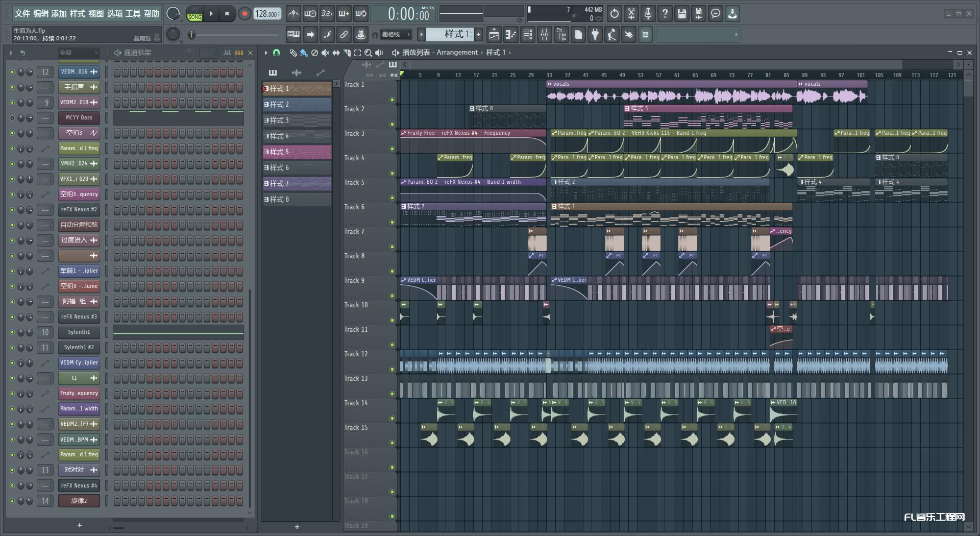Select the playlist slice tool

point(347,53)
